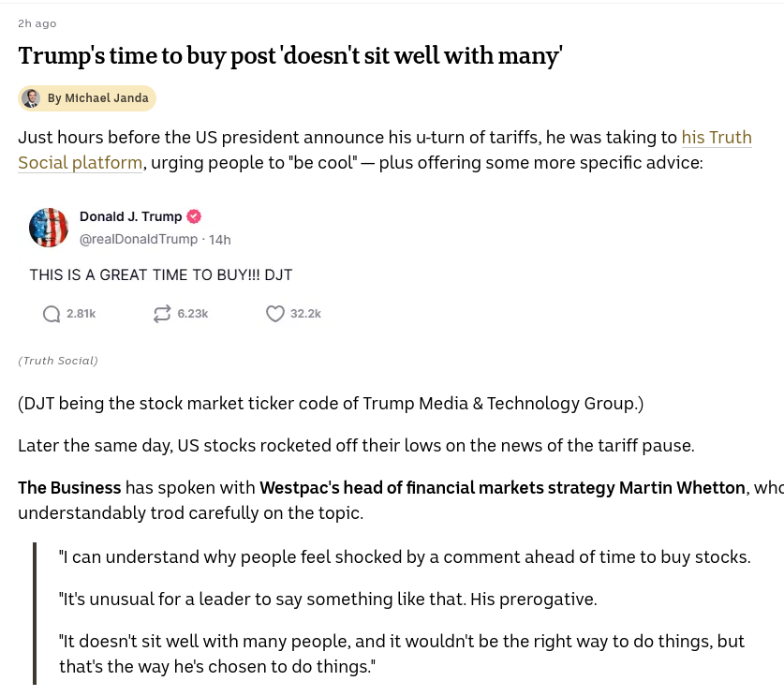The height and width of the screenshot is (696, 784).
Task: Click the '(Truth Social)' image caption
Action: (x=58, y=361)
